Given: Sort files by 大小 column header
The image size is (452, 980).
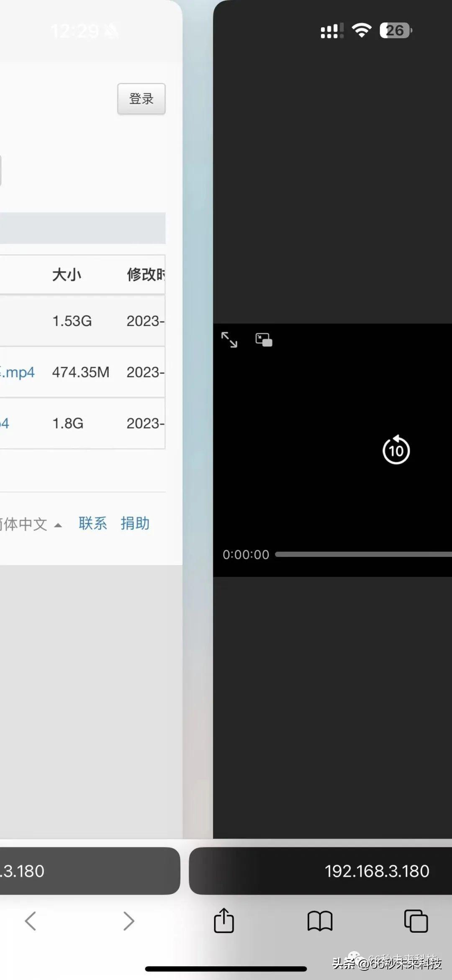Looking at the screenshot, I should click(67, 275).
